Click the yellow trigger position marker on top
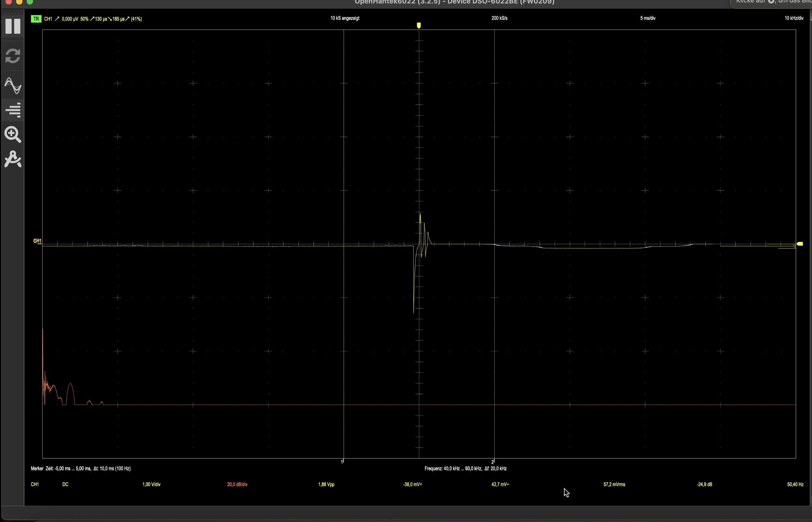The width and height of the screenshot is (812, 522). coord(419,25)
